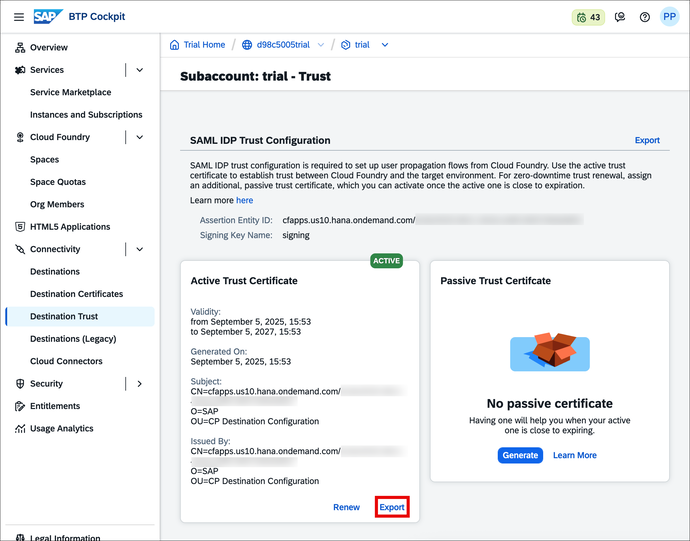Click the Entitlements sidebar icon
Image resolution: width=690 pixels, height=541 pixels.
(20, 406)
